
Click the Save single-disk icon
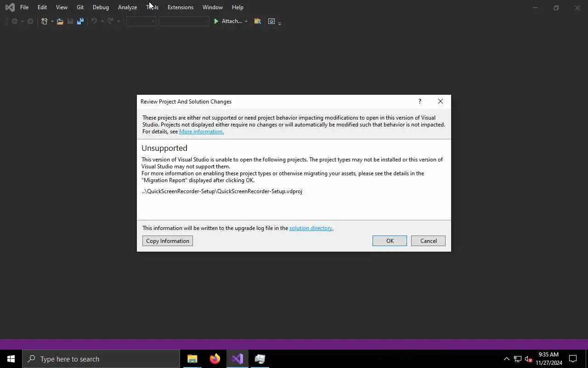tap(70, 21)
